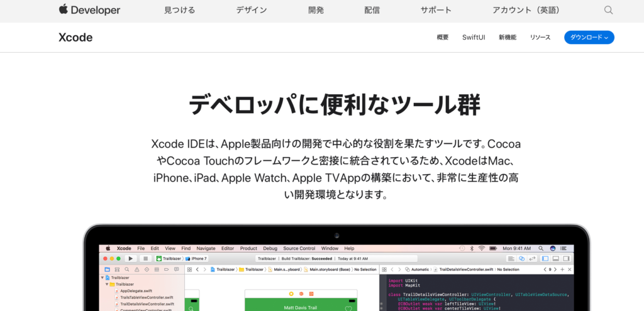644x311 pixels.
Task: Click the Apple logo in the screenshot's menu bar
Action: click(108, 248)
